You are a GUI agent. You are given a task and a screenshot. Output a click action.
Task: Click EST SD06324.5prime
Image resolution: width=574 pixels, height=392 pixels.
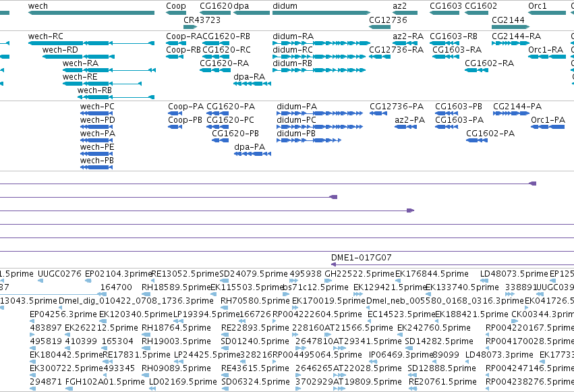click(x=225, y=389)
